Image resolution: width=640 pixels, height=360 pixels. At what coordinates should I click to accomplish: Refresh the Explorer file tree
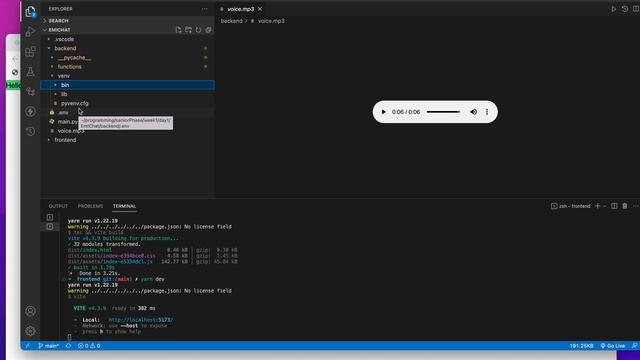point(198,30)
